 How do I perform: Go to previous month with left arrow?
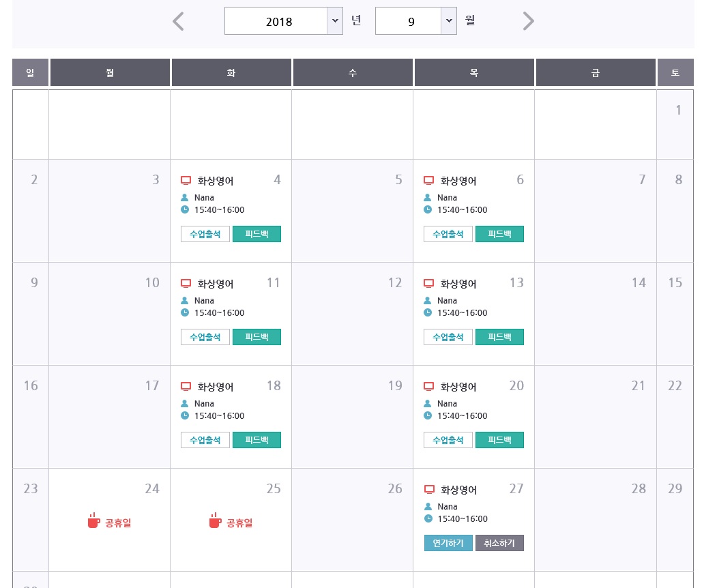tap(178, 21)
